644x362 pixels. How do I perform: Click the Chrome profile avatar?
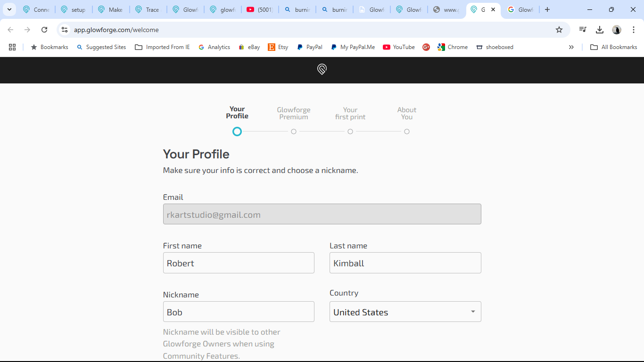(x=617, y=30)
